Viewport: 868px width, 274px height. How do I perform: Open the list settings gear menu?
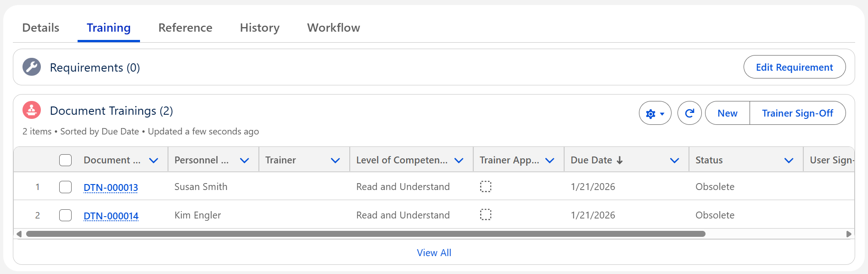(x=655, y=113)
